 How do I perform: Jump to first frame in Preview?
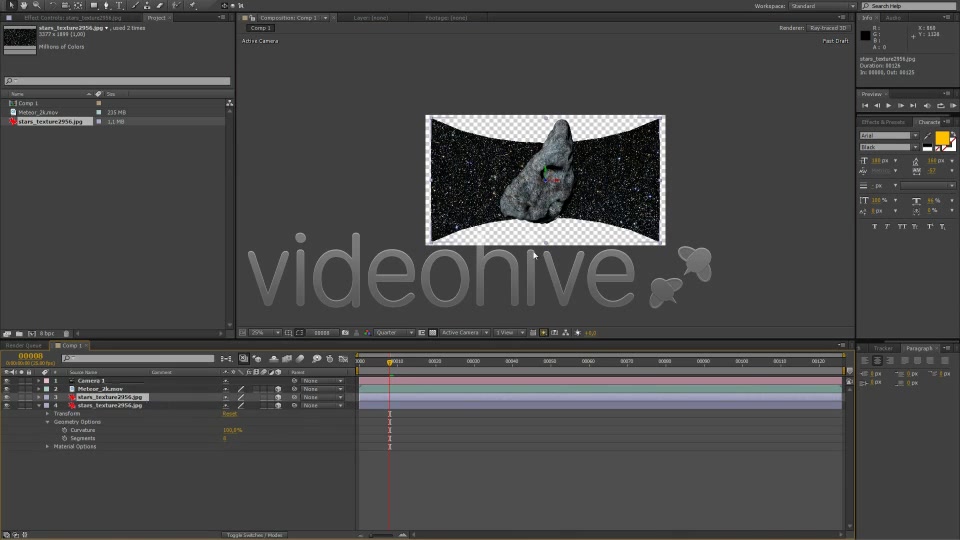865,105
